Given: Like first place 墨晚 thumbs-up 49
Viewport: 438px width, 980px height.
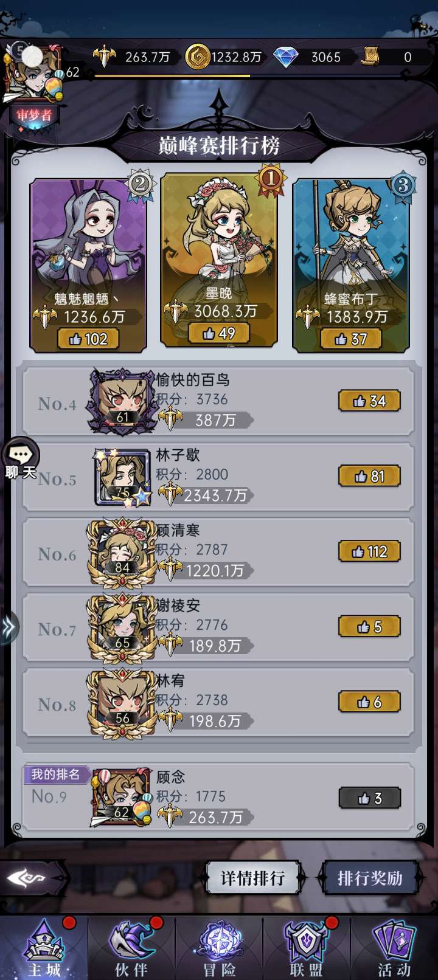Looking at the screenshot, I should tap(219, 333).
